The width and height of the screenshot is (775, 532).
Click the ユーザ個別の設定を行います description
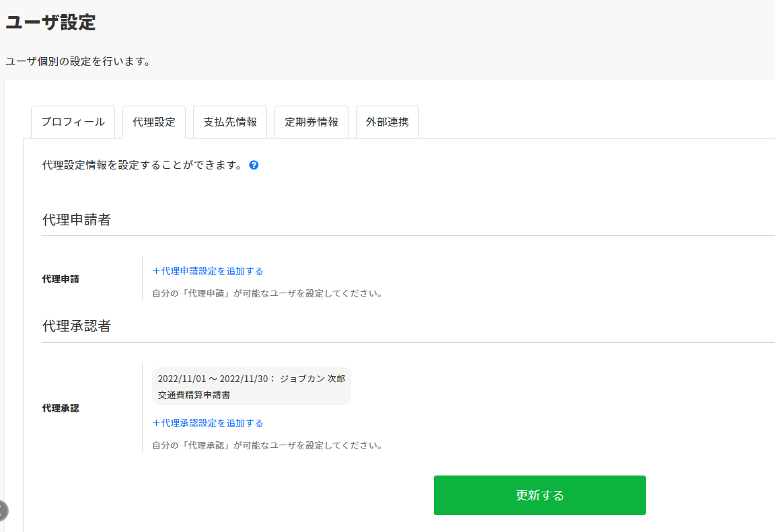(x=77, y=61)
